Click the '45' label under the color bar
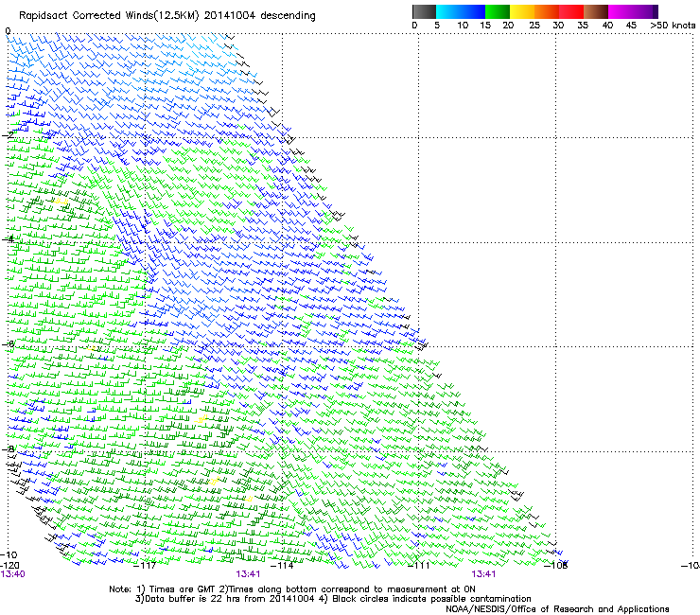This screenshot has height=615, width=700. pos(631,25)
